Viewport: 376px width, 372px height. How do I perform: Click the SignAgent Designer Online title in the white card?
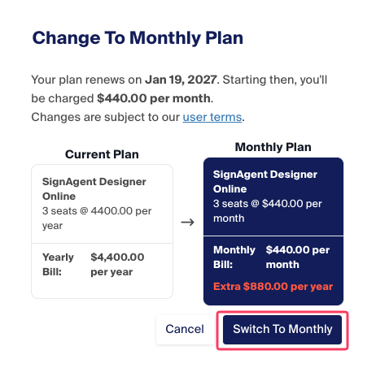pos(94,189)
